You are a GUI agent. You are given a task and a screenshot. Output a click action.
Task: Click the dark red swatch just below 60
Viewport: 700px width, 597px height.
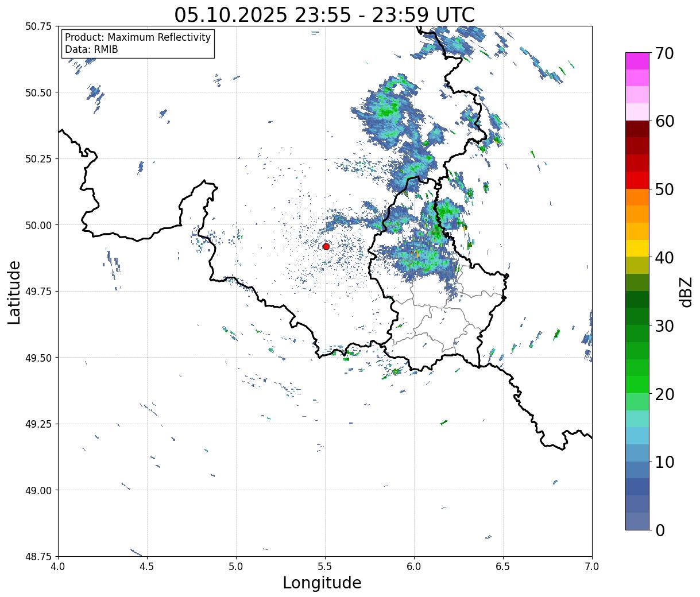[x=637, y=129]
